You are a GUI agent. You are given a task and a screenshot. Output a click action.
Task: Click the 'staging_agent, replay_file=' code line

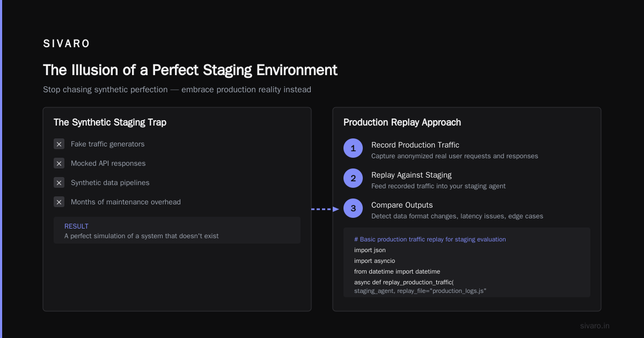click(420, 291)
